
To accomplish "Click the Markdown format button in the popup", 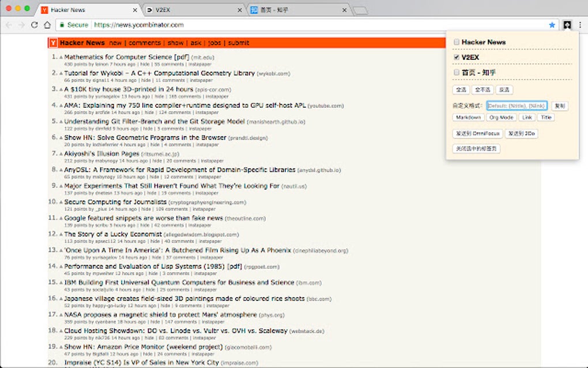I will (x=469, y=118).
